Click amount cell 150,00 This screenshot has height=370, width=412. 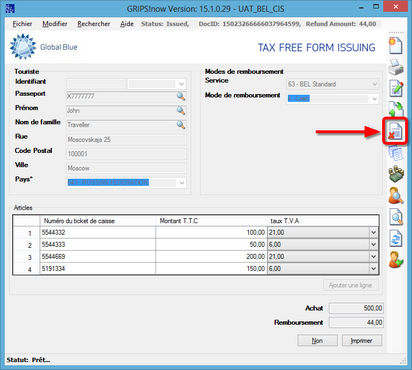click(211, 269)
